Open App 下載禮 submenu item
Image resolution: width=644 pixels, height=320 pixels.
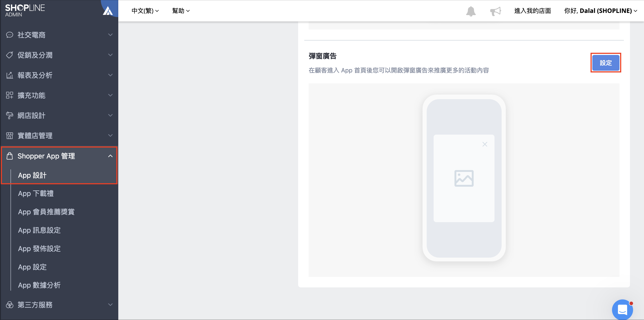[x=36, y=193]
